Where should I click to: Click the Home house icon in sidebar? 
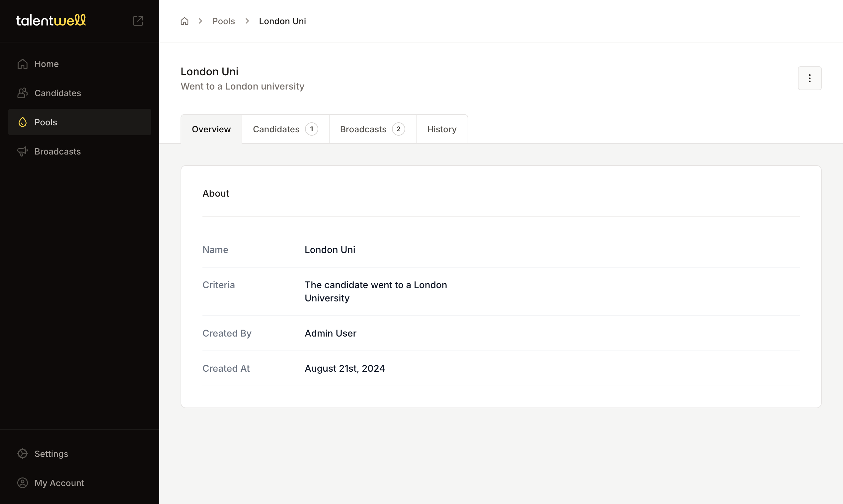(23, 64)
